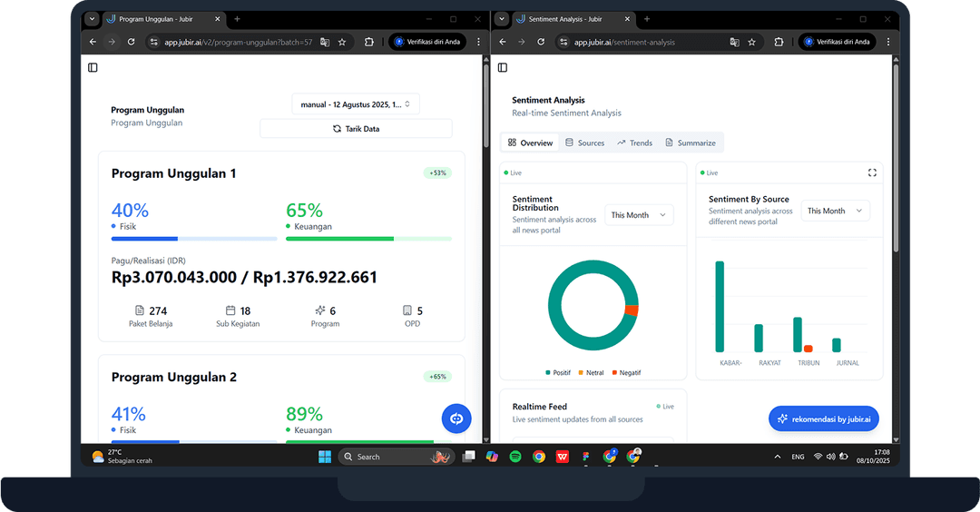Open the manual 12 Agustus 2025 batch dropdown
The height and width of the screenshot is (512, 980).
point(356,104)
